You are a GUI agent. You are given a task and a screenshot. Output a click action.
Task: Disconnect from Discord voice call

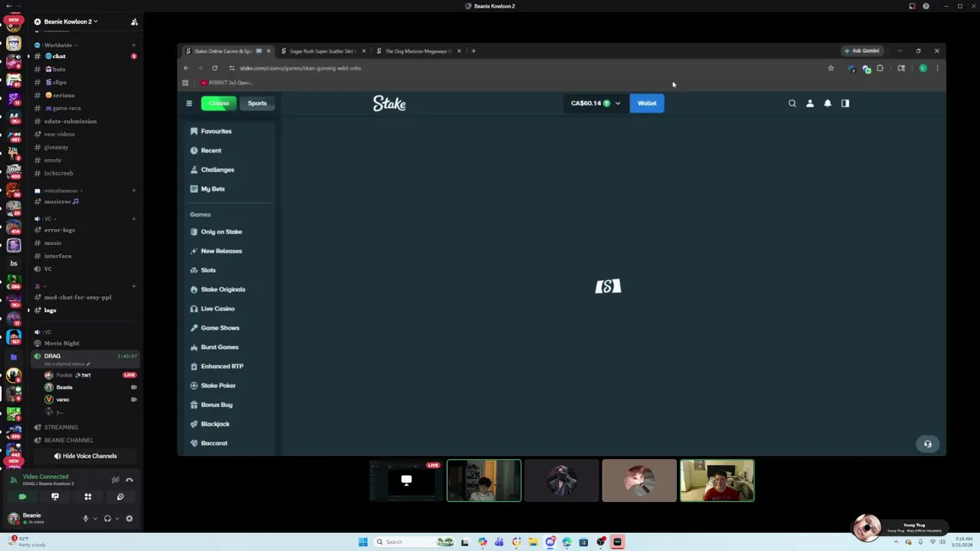[129, 480]
